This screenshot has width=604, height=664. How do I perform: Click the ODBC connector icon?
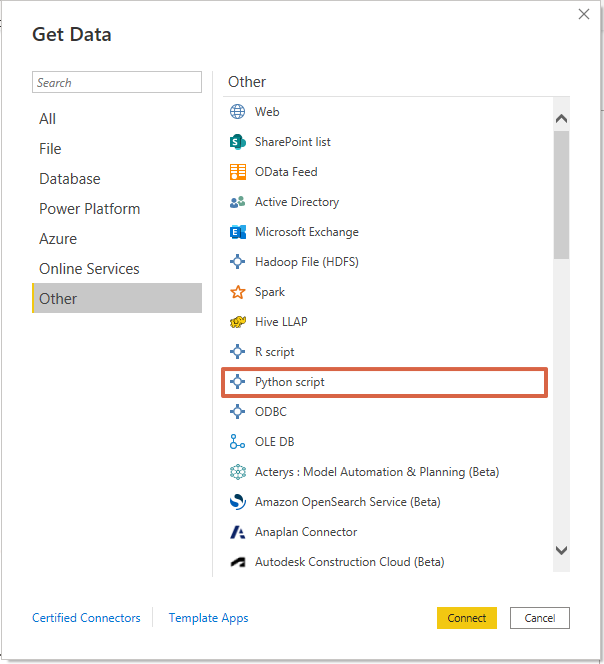point(237,412)
